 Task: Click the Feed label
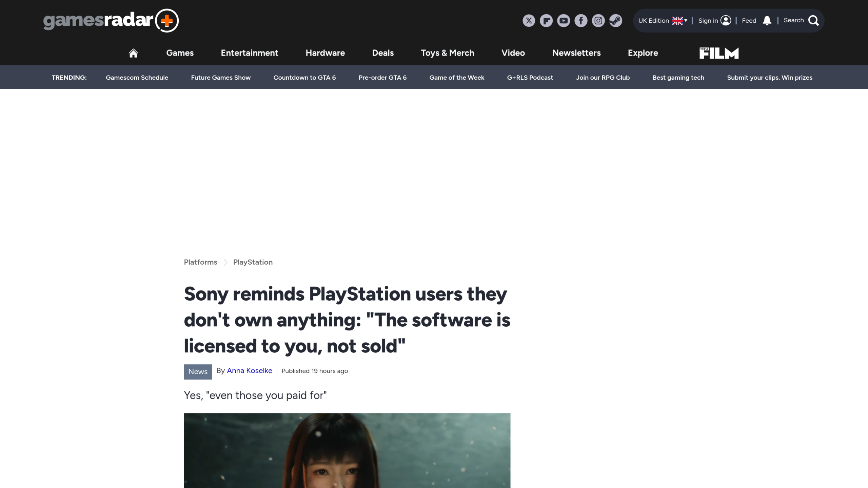[x=749, y=21]
